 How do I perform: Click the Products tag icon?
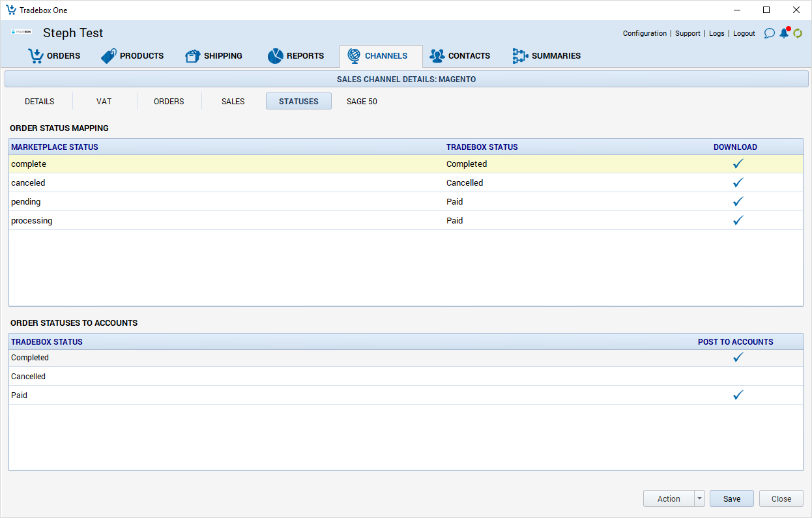109,56
